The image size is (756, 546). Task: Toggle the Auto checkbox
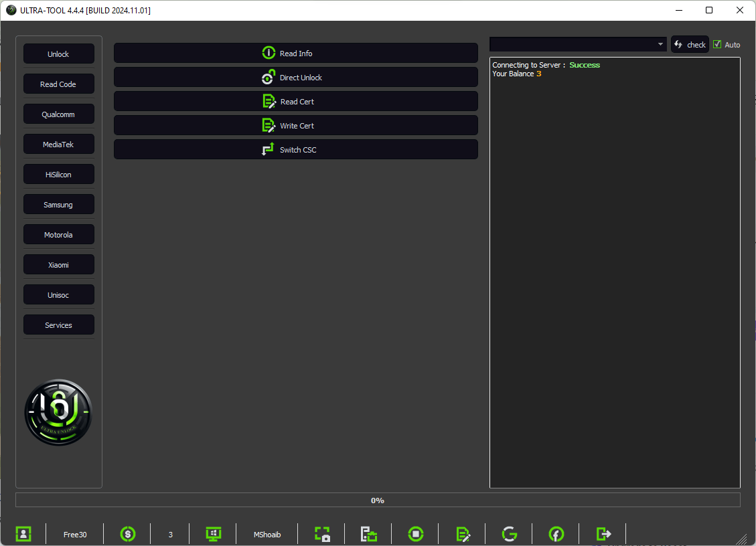[717, 44]
